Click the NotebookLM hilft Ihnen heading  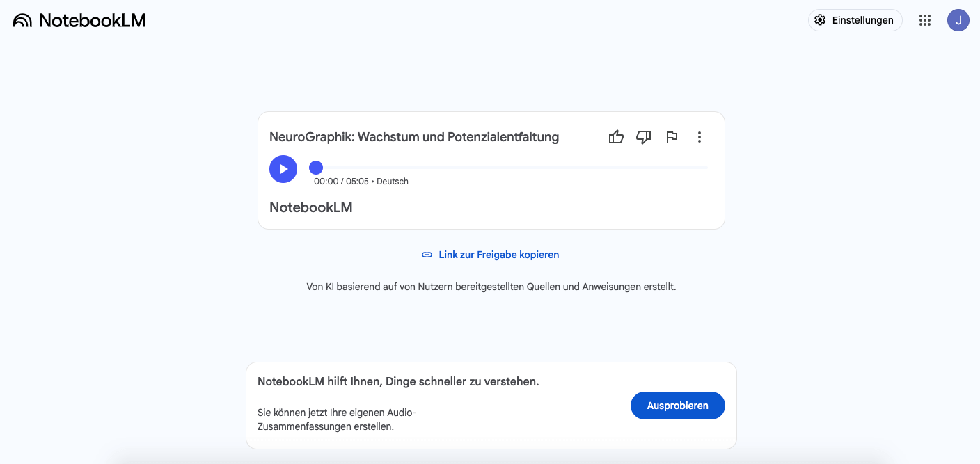398,382
